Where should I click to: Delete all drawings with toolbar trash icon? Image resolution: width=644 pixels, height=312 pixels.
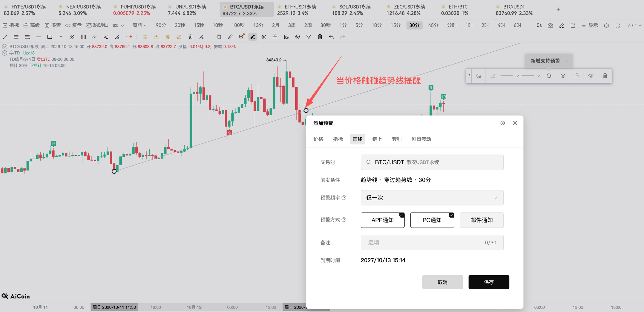coord(320,37)
